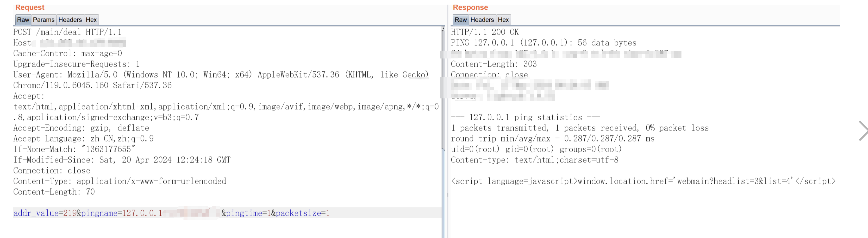Click the addr_value=219 parameter

tap(45, 213)
